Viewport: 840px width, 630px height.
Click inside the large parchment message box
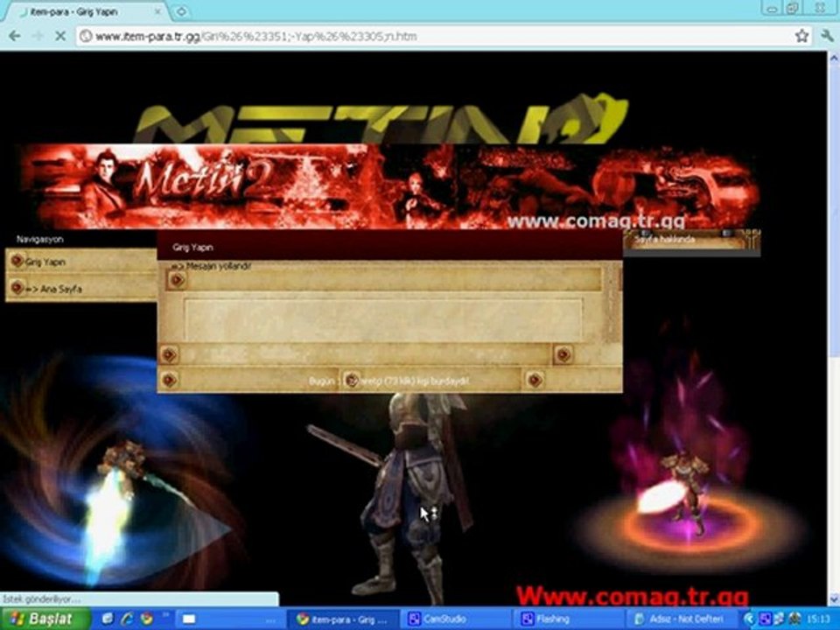point(383,320)
